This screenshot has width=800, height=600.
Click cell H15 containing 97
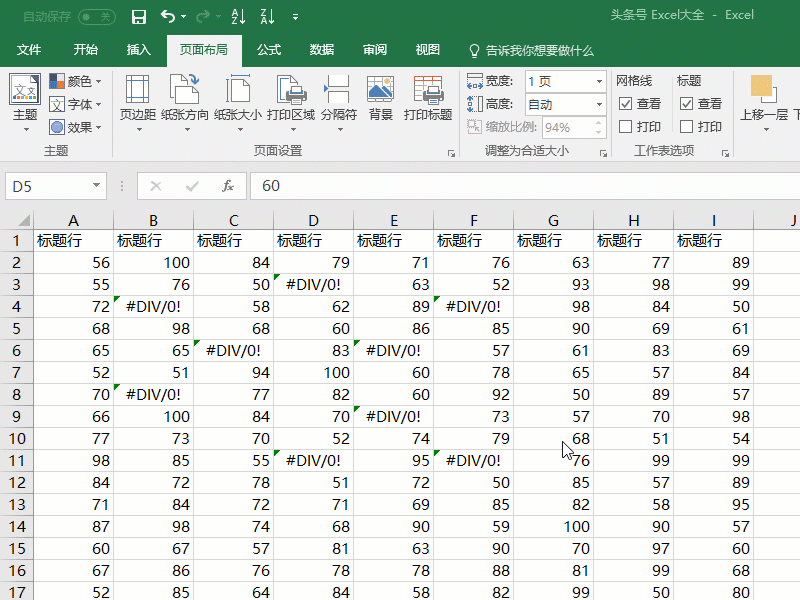[633, 548]
